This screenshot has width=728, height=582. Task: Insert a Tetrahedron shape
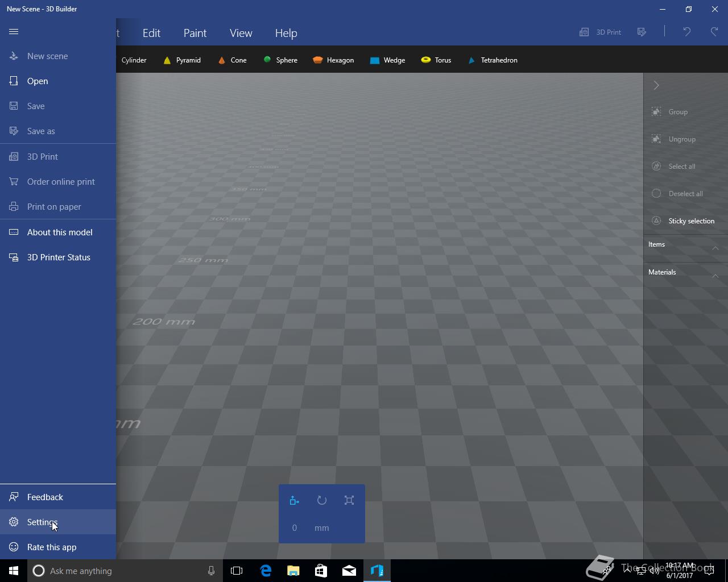493,60
